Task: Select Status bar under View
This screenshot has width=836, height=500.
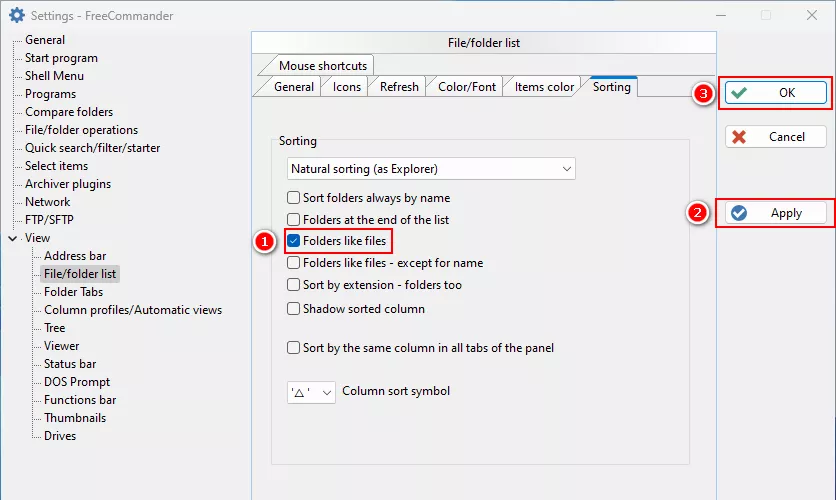Action: 70,364
